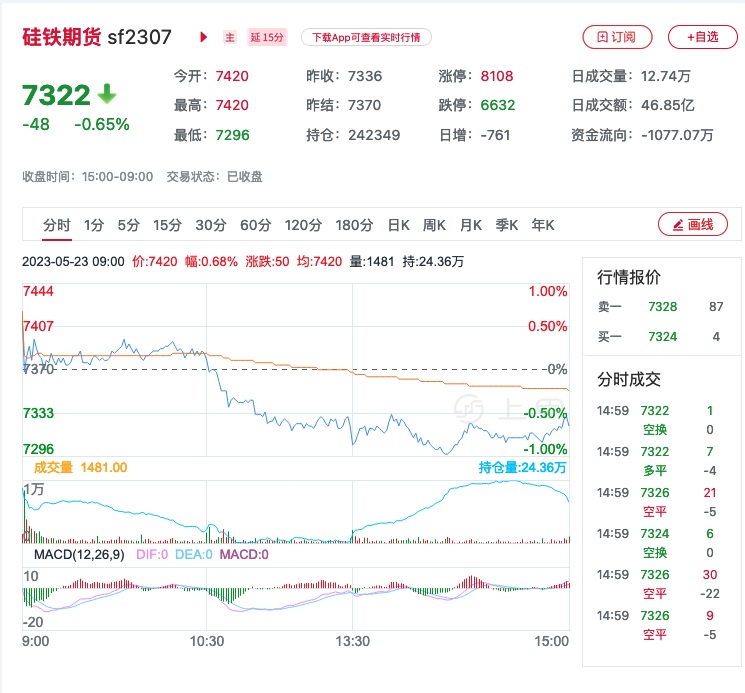Image resolution: width=745 pixels, height=693 pixels.
Task: Click the 成交量 volume label
Action: coord(52,467)
